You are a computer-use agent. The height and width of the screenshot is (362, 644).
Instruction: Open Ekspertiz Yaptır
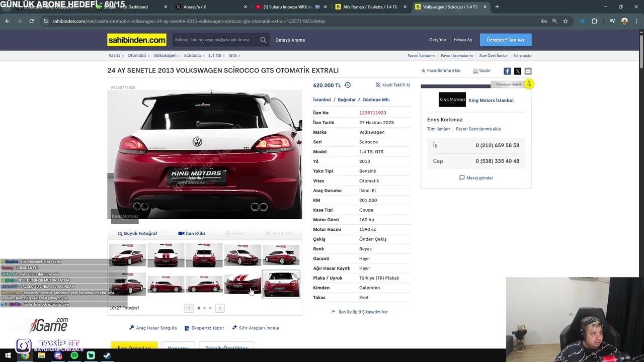pos(204,328)
